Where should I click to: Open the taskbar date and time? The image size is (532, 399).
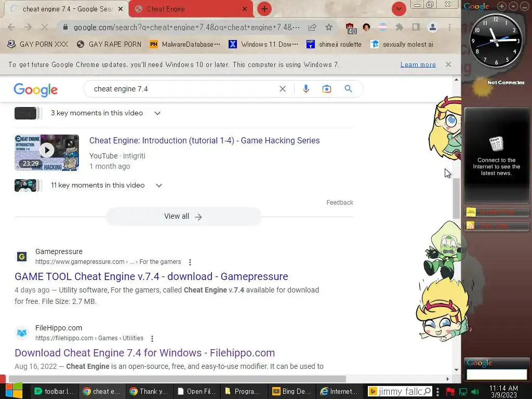point(504,392)
